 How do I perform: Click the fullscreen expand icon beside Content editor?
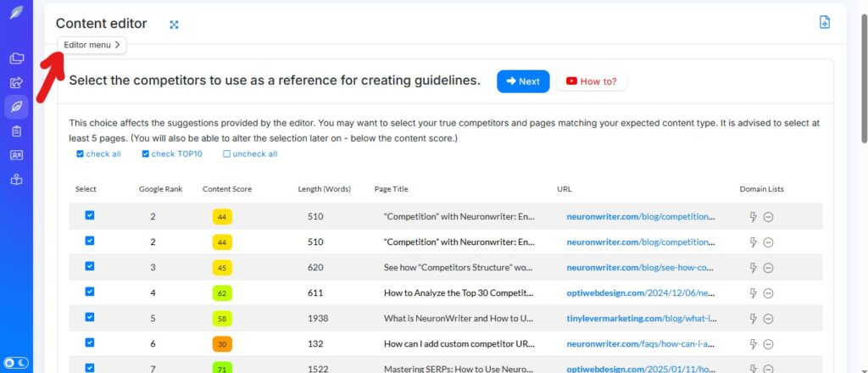[174, 25]
